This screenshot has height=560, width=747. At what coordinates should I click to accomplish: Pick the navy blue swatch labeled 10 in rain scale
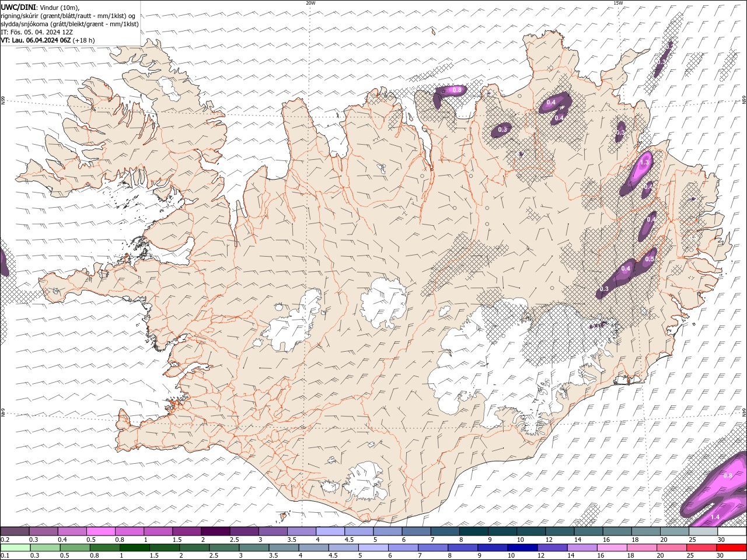(522, 548)
